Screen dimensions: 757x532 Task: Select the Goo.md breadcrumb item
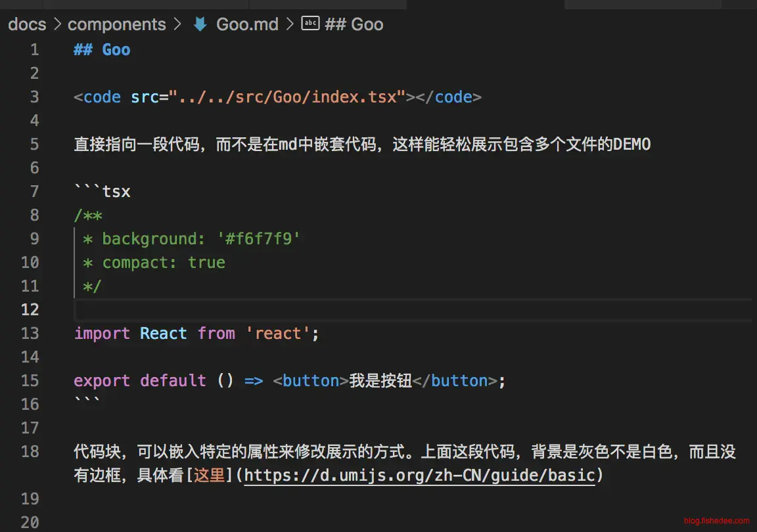coord(247,24)
